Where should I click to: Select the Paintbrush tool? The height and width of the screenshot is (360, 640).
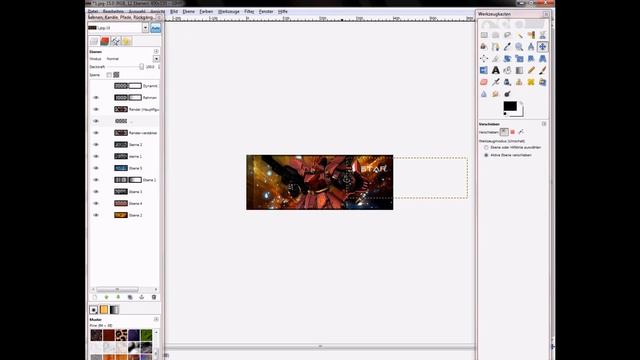(x=542, y=71)
